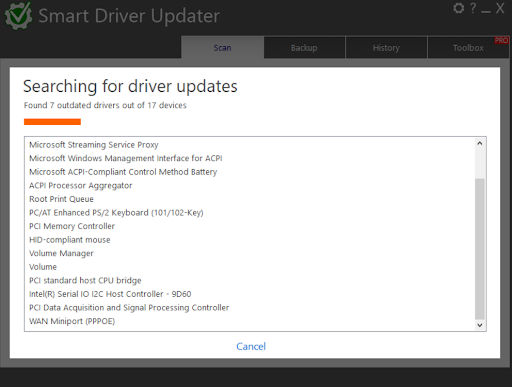Open help with the question mark icon

tap(473, 8)
